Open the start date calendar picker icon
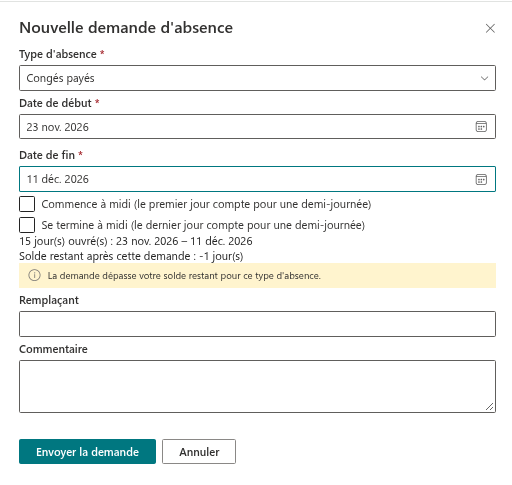This screenshot has width=512, height=485. [x=481, y=127]
